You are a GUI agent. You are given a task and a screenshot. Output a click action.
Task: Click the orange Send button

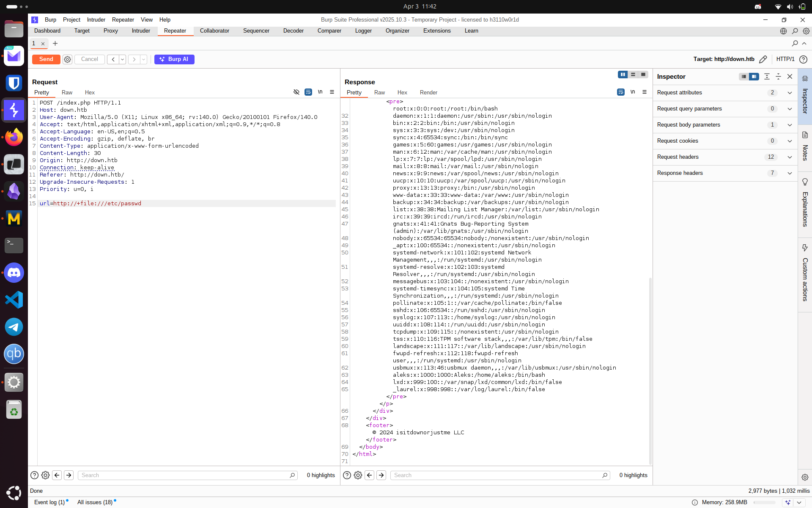(x=46, y=59)
